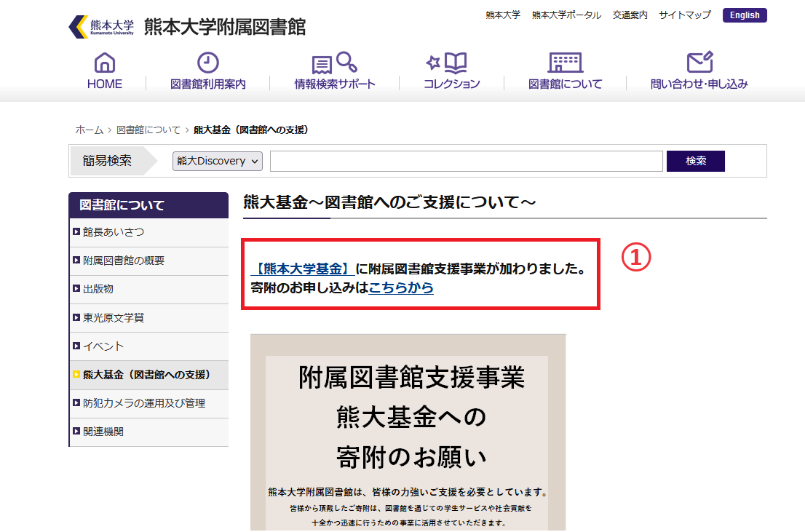
Task: Open the 問い合わせ・申し込み envelope icon
Action: click(x=699, y=63)
